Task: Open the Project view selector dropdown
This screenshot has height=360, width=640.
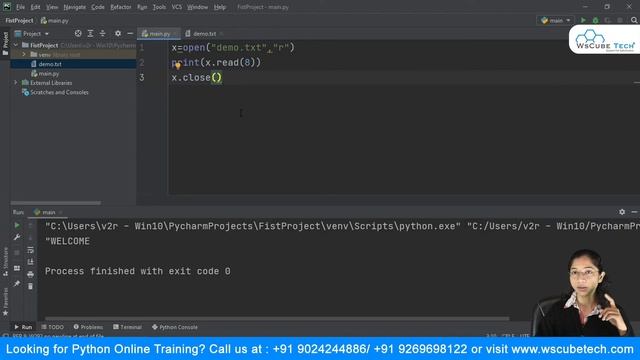Action: (x=32, y=33)
